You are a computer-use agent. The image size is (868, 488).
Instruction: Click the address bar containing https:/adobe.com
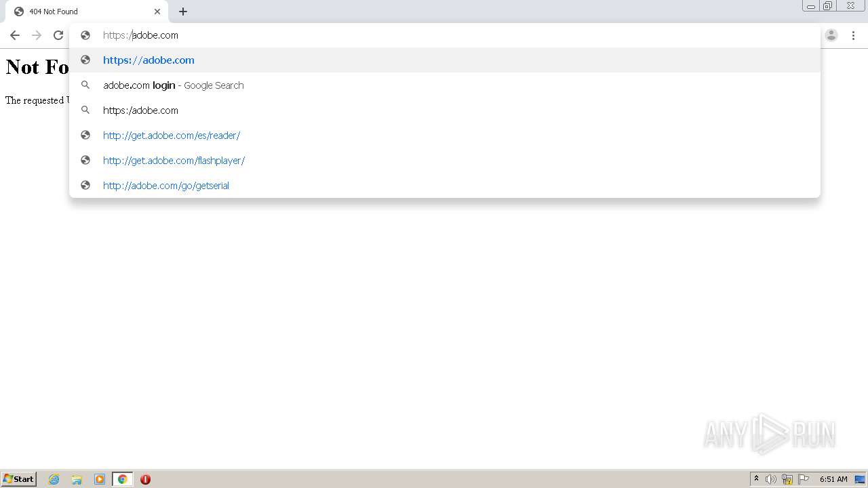(445, 35)
